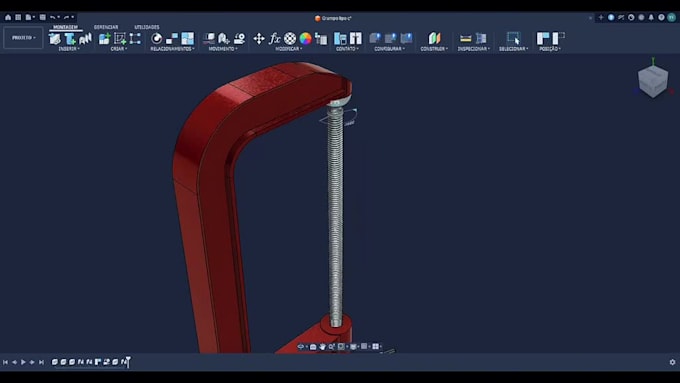Viewport: 680px width, 383px height.
Task: Click the motion study icon in Movimento
Action: [x=239, y=39]
